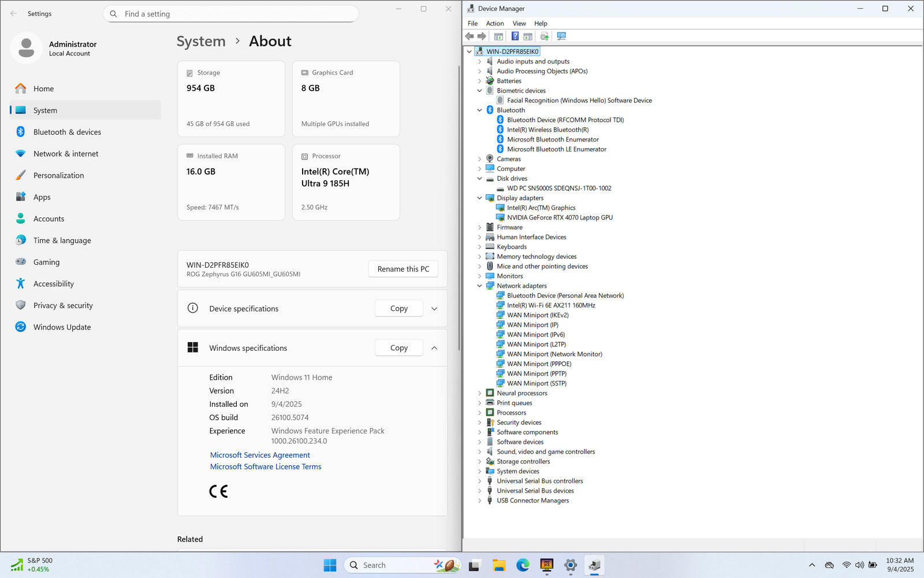Collapse the Windows specifications section
Viewport: 924px width, 578px height.
[434, 348]
